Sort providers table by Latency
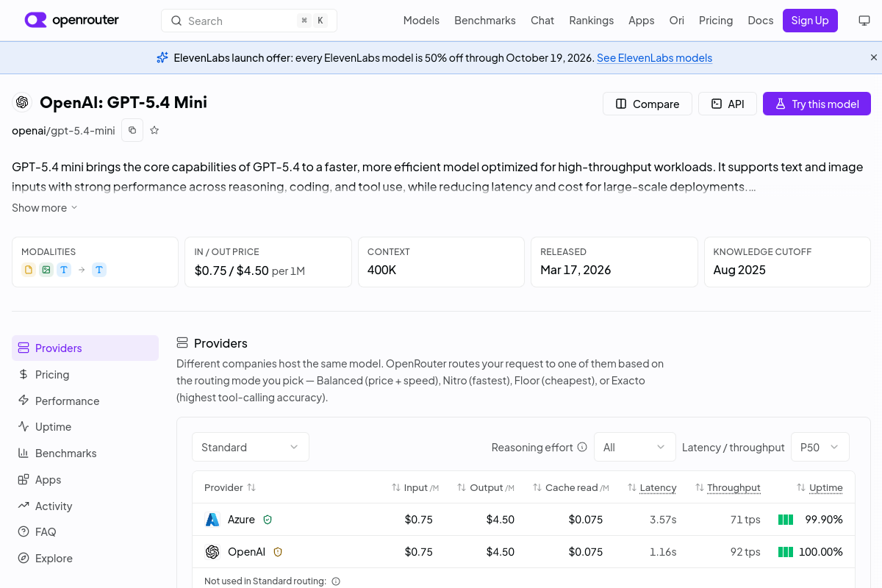 (x=652, y=487)
